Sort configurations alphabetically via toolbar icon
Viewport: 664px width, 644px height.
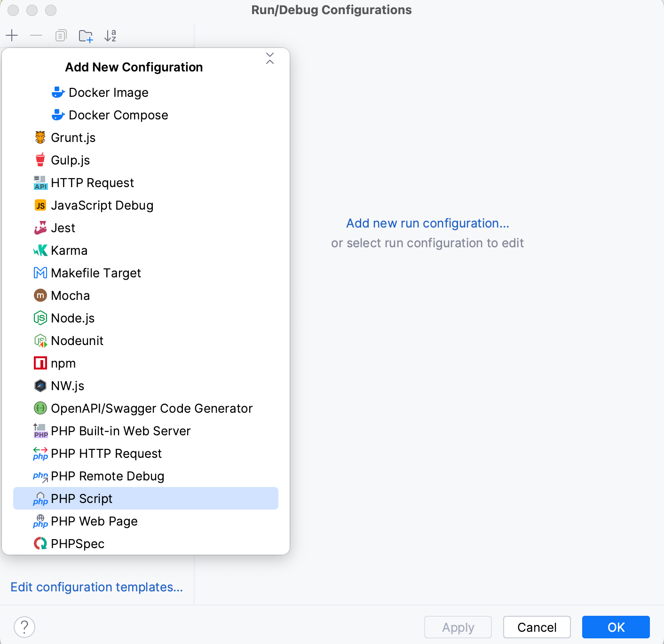coord(111,35)
